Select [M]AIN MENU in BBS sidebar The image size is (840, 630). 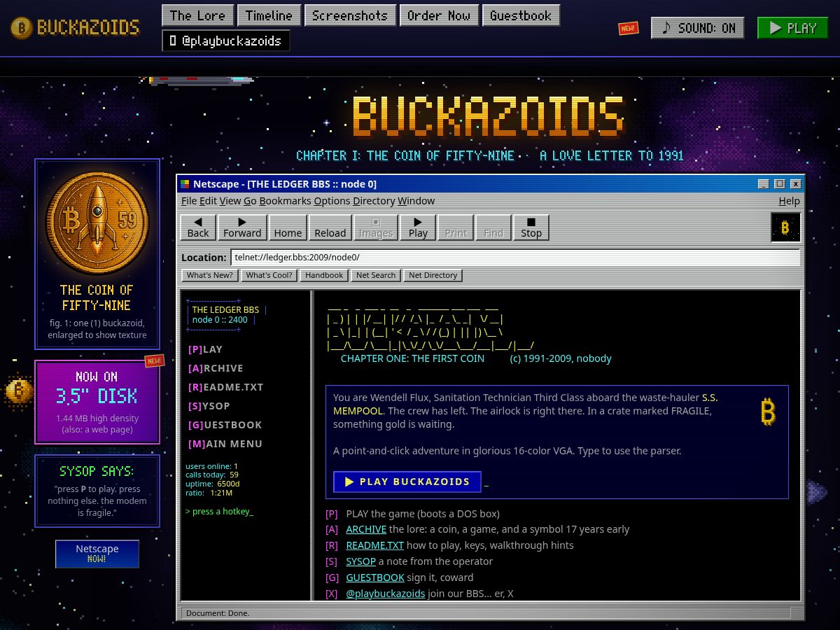tap(225, 444)
